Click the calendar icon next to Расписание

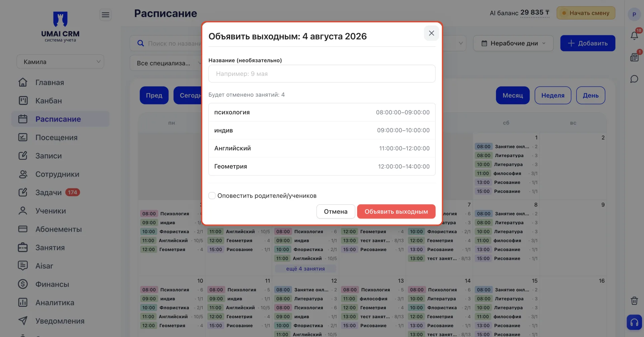tap(23, 119)
